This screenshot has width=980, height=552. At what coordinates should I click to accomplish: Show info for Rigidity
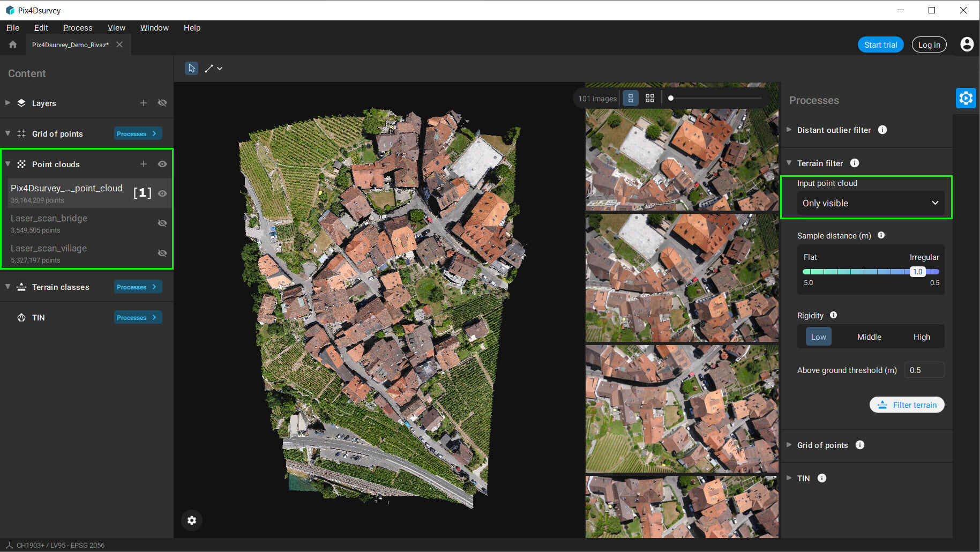click(x=833, y=315)
